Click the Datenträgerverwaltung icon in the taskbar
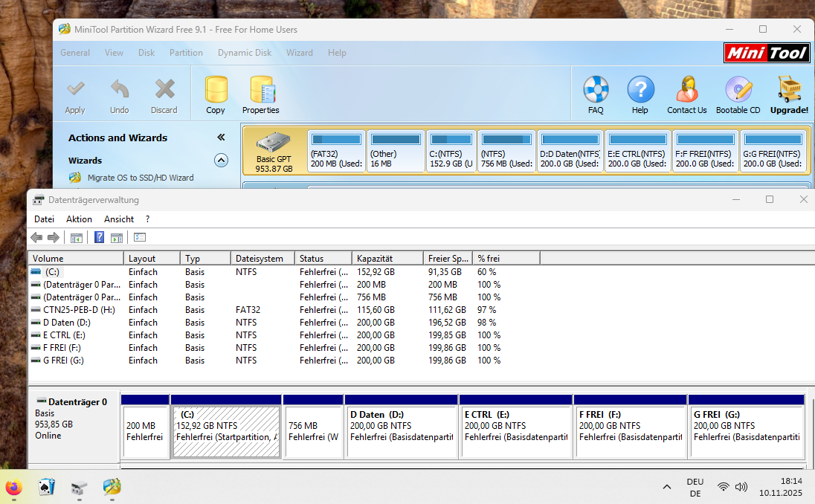Viewport: 815px width, 504px height. coord(79,488)
